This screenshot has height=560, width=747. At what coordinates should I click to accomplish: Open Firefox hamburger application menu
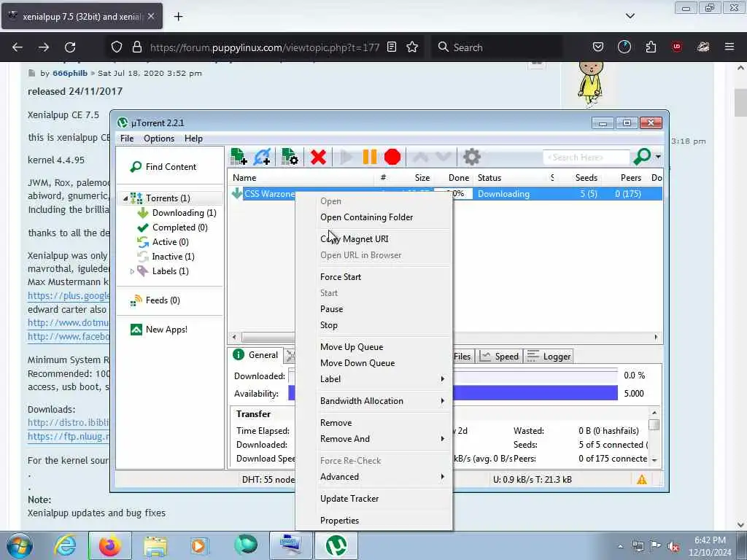click(729, 47)
